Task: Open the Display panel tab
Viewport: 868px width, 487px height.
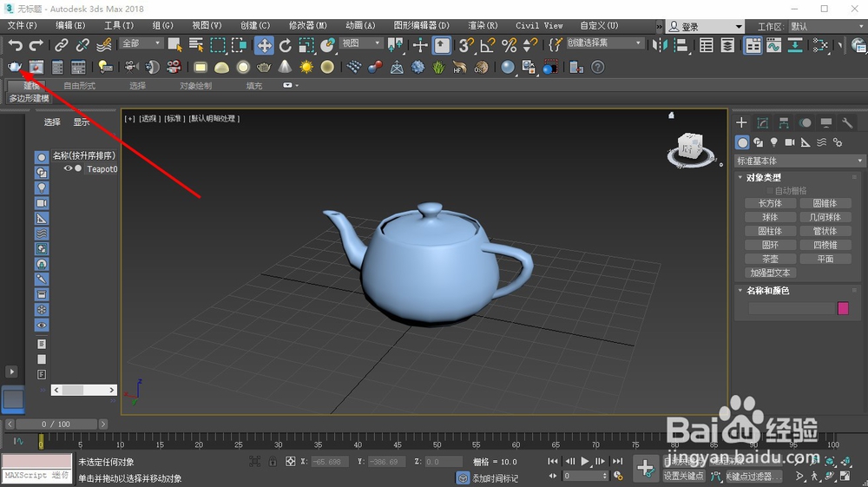Action: [x=826, y=122]
